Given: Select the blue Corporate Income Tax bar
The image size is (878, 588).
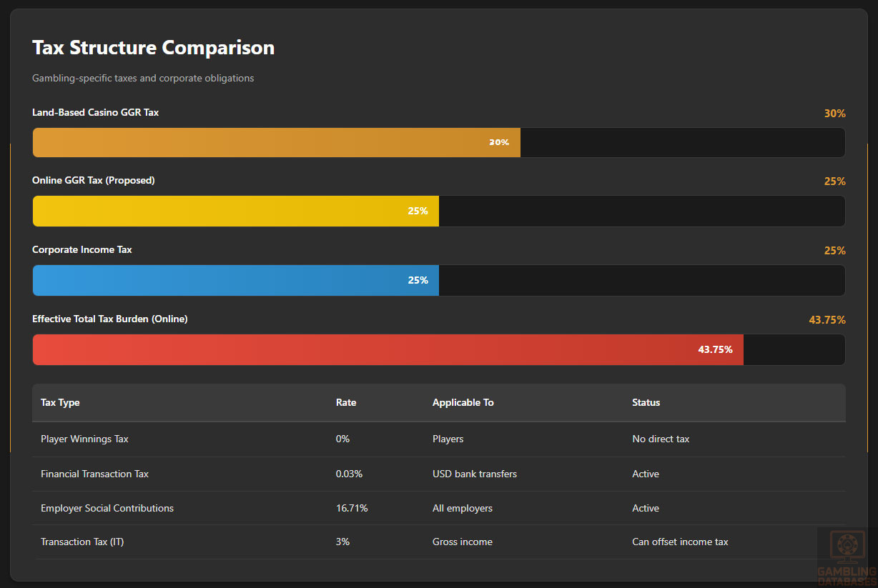Looking at the screenshot, I should coord(235,280).
